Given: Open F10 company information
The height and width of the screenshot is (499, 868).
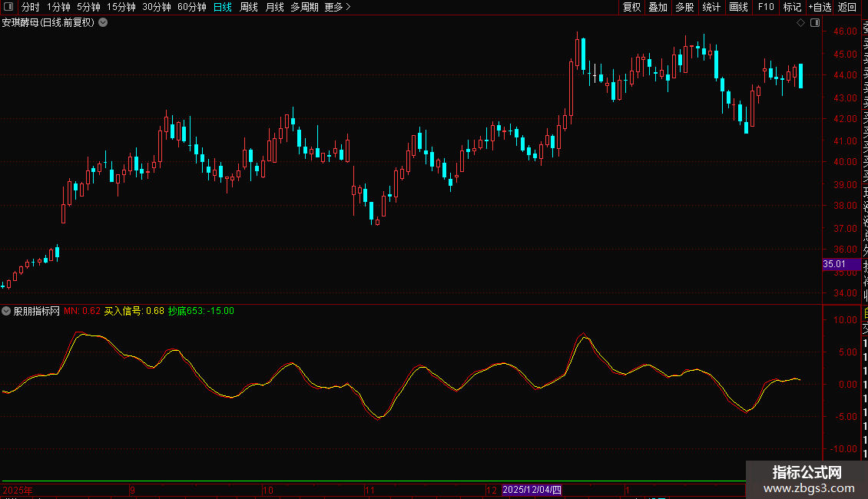Looking at the screenshot, I should (x=766, y=7).
